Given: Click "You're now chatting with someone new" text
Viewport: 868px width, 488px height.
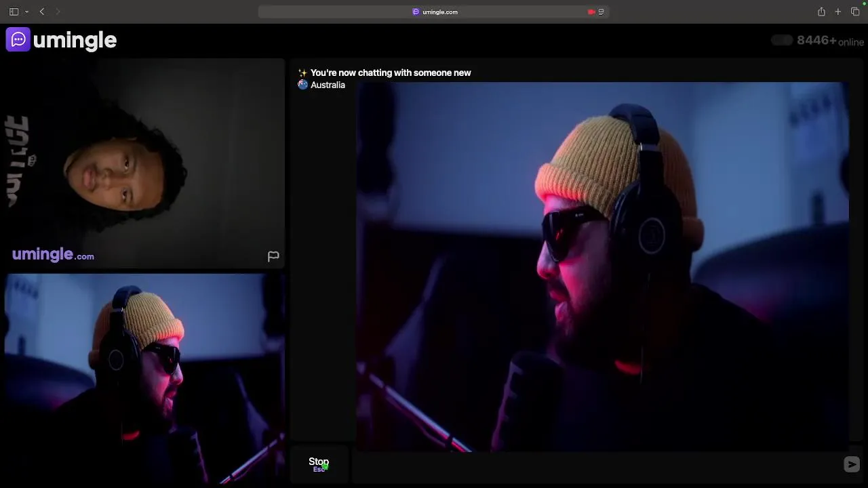Looking at the screenshot, I should [x=391, y=73].
